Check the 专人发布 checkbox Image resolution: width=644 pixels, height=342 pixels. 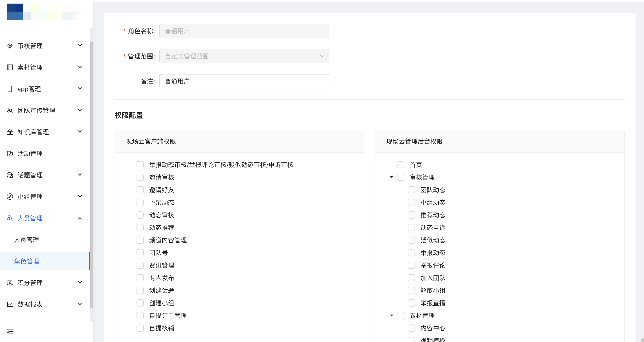(x=140, y=278)
